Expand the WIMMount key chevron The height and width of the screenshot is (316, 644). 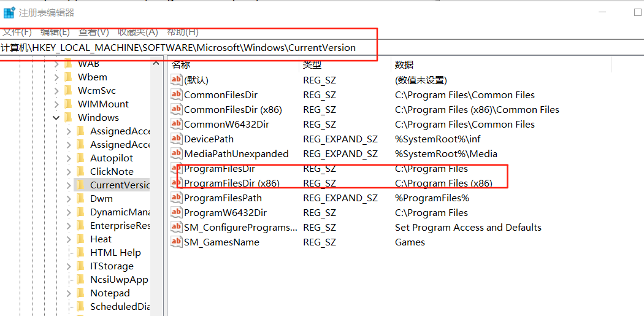[56, 104]
